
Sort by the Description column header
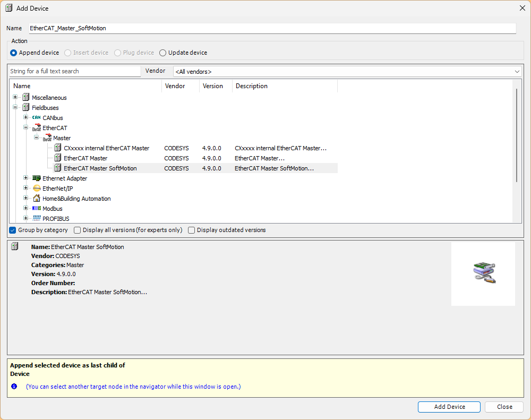point(285,86)
